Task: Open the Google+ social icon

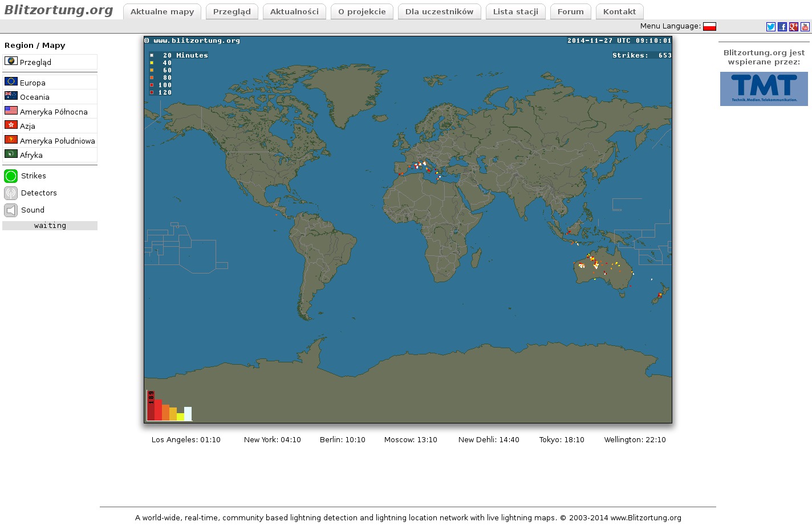Action: (793, 27)
